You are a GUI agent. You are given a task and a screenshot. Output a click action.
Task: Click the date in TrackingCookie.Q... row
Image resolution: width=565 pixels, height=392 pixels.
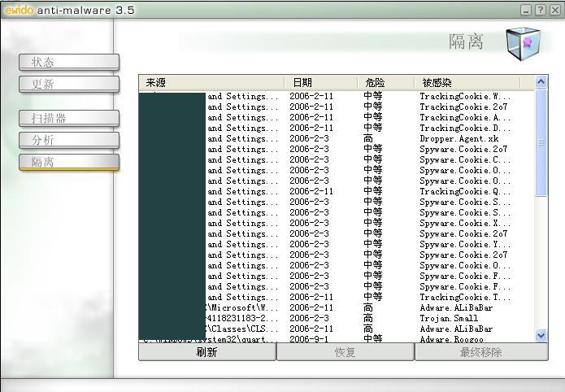[x=311, y=191]
